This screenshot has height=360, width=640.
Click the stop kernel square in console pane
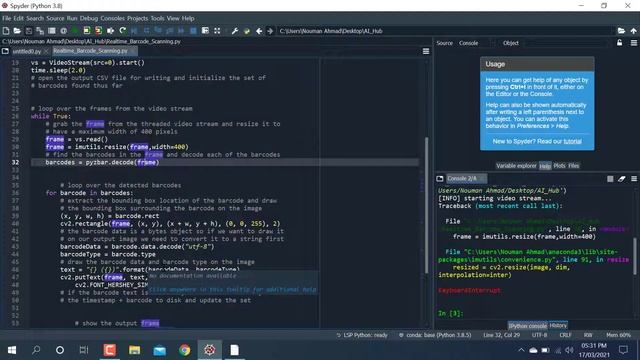coord(610,179)
